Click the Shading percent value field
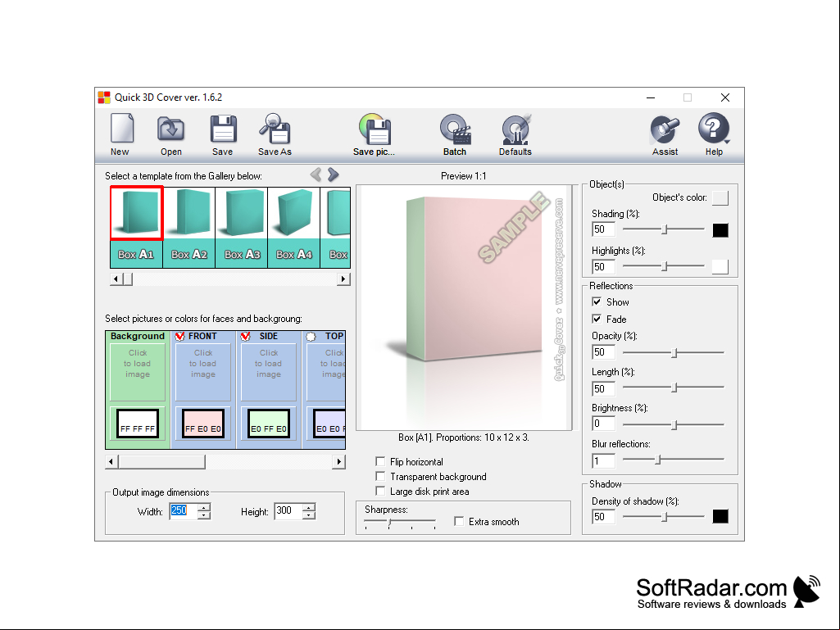840x630 pixels. pos(603,229)
